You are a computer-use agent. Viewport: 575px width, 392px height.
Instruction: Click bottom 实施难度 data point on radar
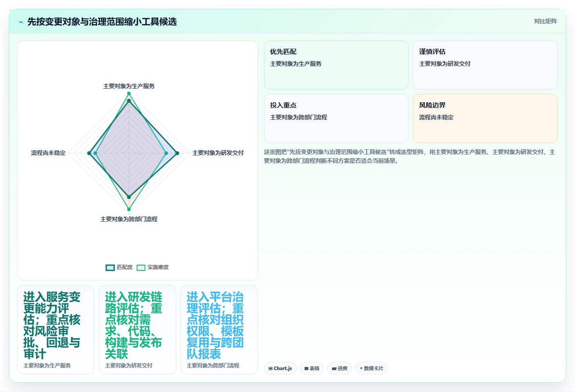pos(129,209)
